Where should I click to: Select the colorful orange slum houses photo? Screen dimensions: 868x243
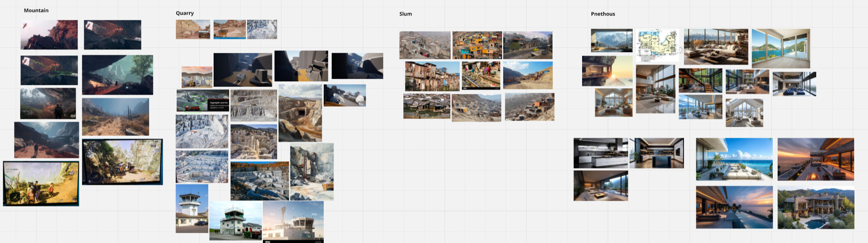click(477, 45)
